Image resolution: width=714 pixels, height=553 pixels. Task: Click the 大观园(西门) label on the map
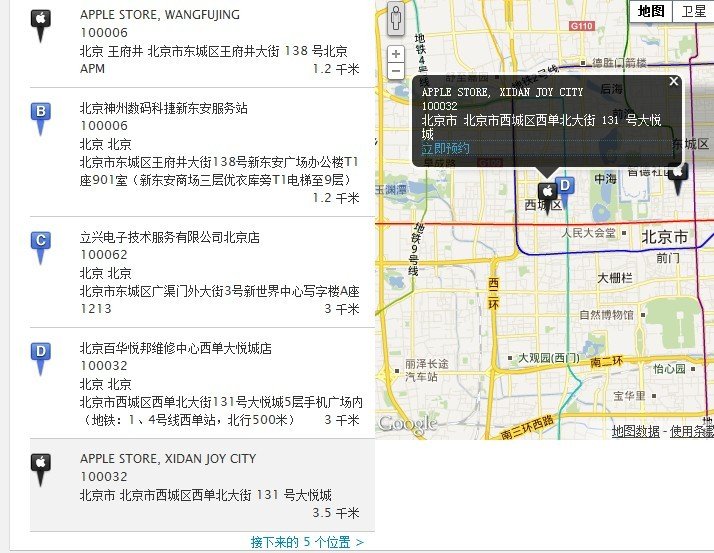pos(549,358)
